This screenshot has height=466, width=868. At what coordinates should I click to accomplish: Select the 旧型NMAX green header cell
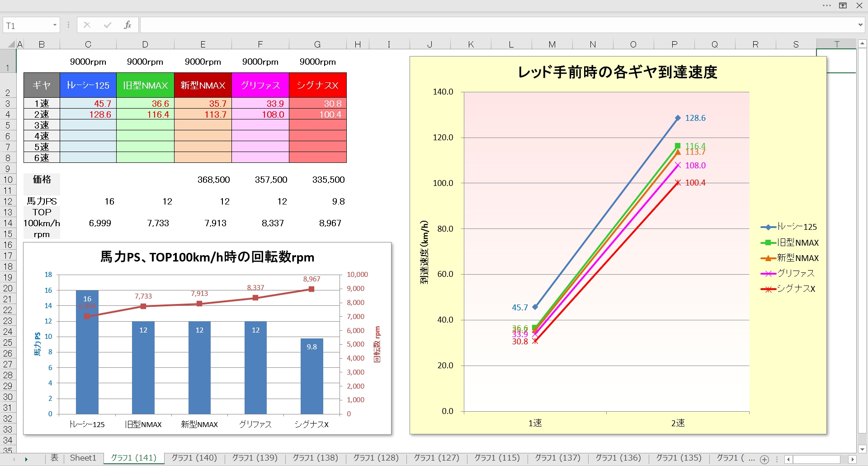click(x=145, y=85)
